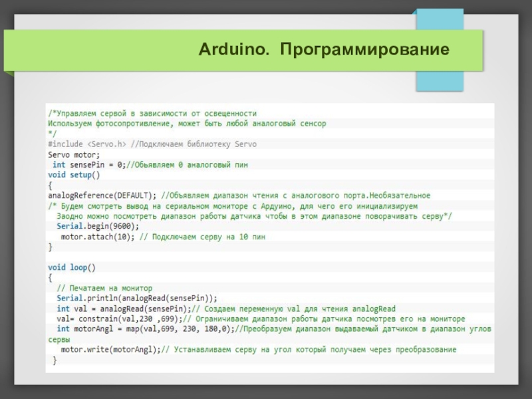
Task: Click the "// Печатаем на монитор" comment
Action: 104,288
